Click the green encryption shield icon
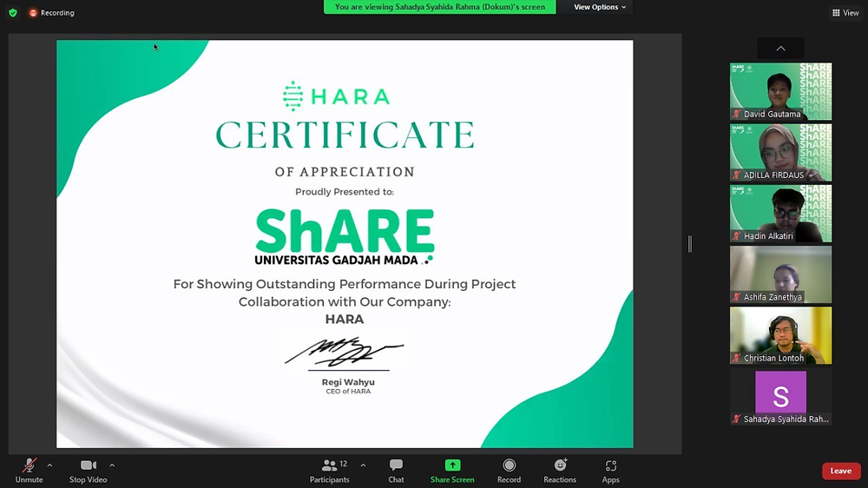The width and height of the screenshot is (868, 488). 13,12
